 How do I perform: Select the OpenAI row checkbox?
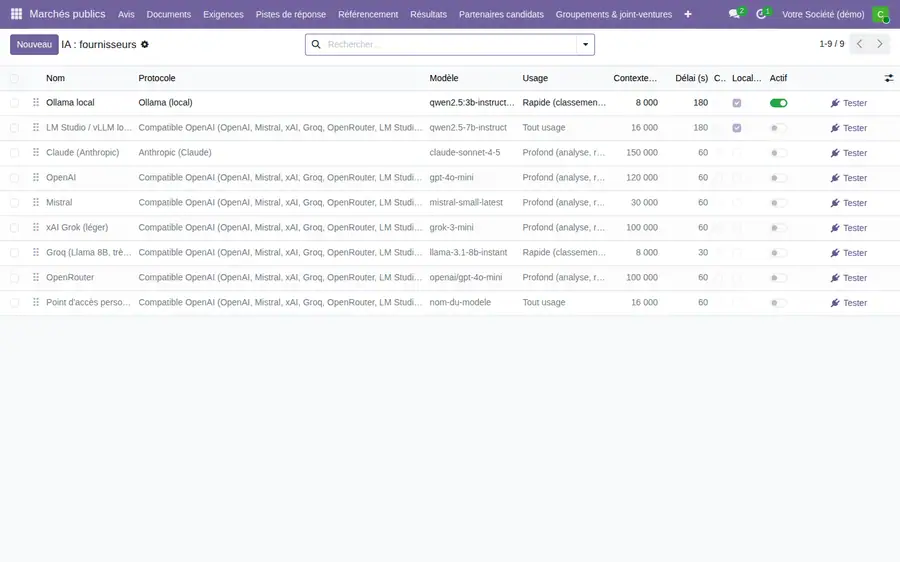pos(14,177)
